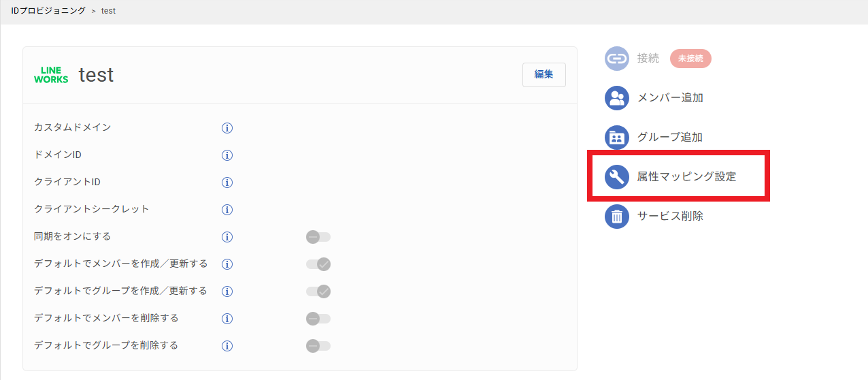Enable デフォルトでメンバーを削除する switch
Image resolution: width=868 pixels, height=380 pixels.
318,319
